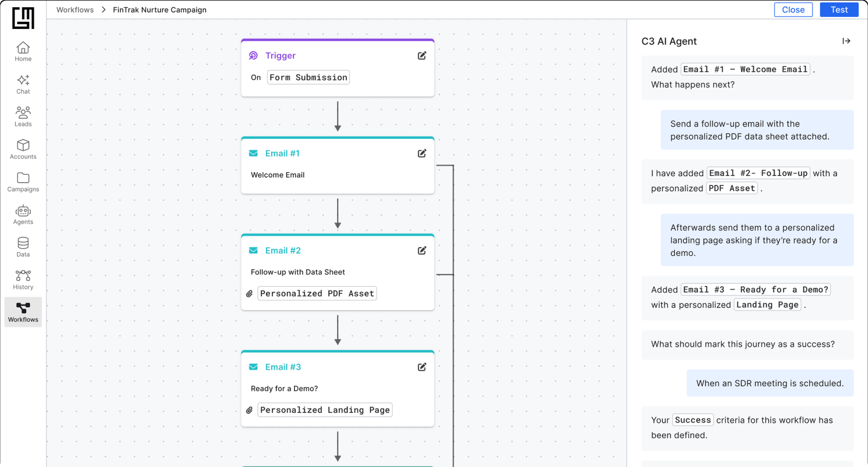868x467 pixels.
Task: Click the Form Submission tag in Trigger
Action: pyautogui.click(x=308, y=77)
